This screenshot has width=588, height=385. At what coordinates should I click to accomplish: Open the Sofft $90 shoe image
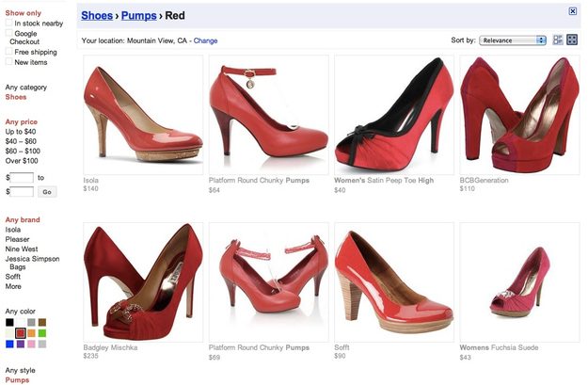pyautogui.click(x=394, y=281)
